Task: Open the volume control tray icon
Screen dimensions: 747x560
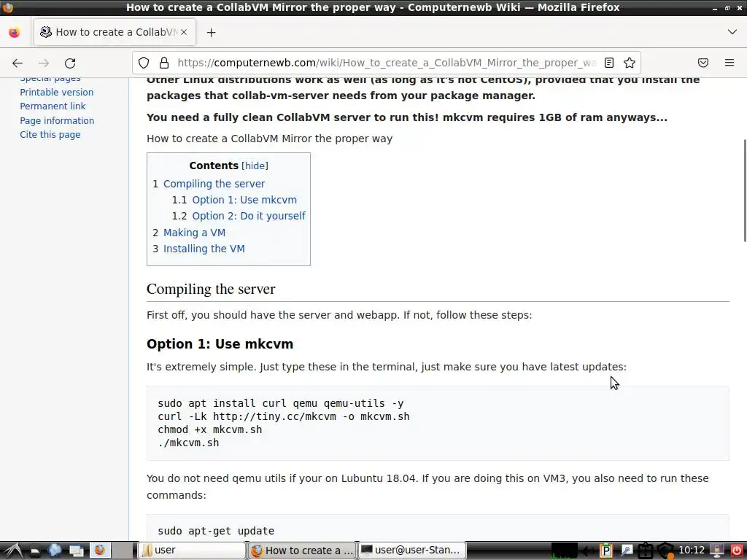Action: point(589,551)
